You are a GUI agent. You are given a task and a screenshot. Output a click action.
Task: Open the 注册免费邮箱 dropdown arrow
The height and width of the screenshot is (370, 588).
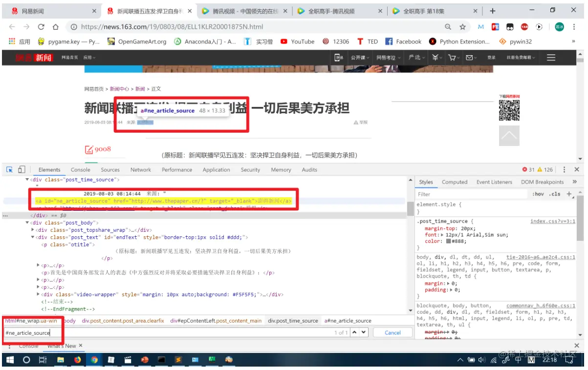click(534, 58)
